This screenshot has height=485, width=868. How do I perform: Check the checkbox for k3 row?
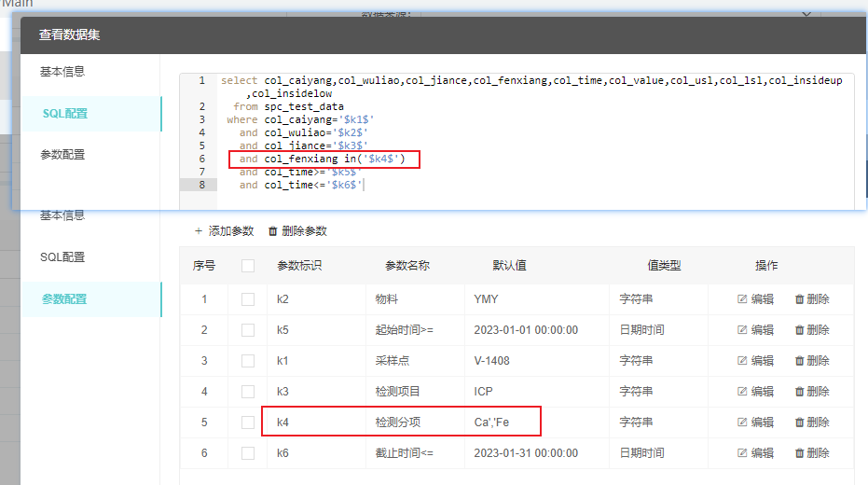click(x=248, y=392)
